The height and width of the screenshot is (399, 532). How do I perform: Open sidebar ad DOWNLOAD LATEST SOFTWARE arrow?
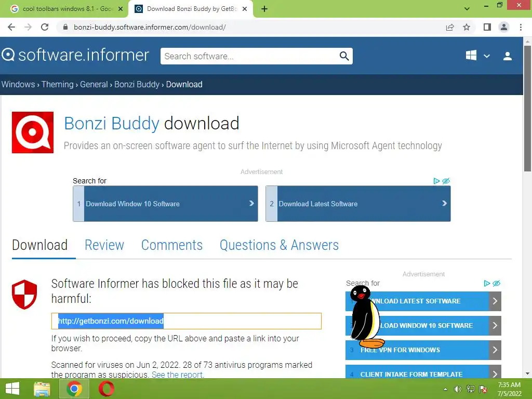coord(495,301)
